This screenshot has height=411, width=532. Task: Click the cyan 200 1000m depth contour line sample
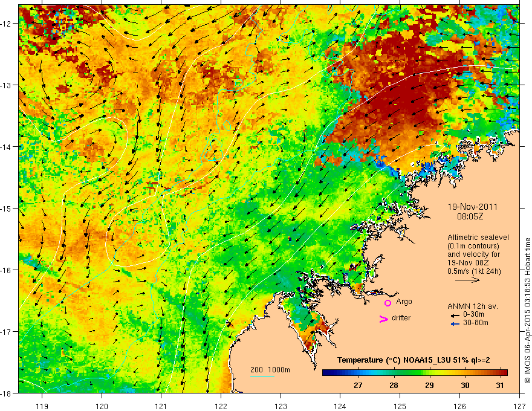(x=262, y=376)
